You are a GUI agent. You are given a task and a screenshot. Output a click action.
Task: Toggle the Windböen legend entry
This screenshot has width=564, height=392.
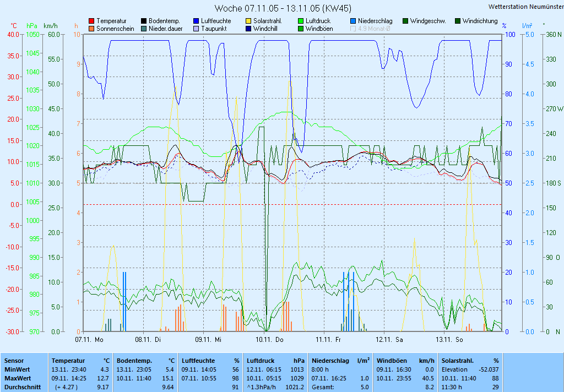pos(319,29)
